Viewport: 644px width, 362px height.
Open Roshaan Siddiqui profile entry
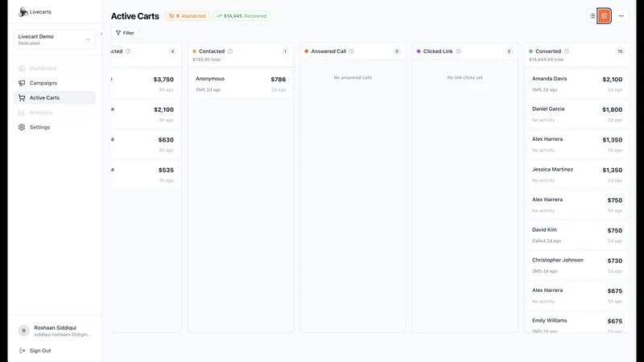[x=55, y=331]
